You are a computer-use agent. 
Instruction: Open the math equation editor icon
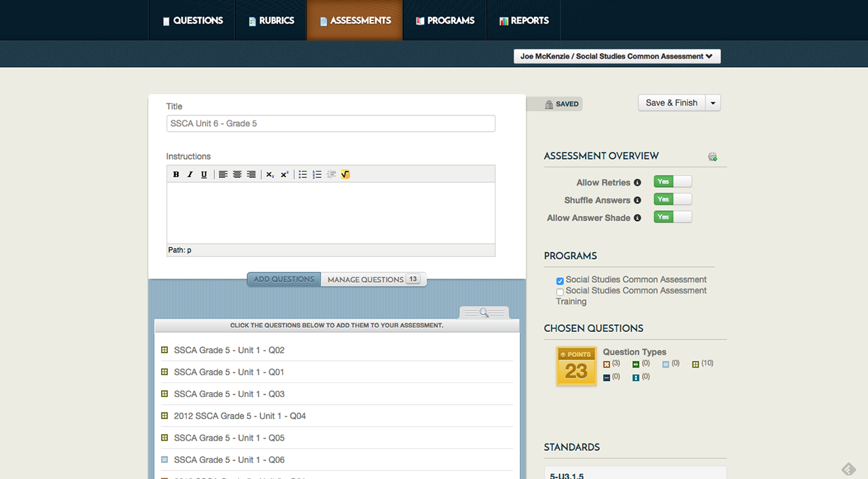tap(345, 174)
